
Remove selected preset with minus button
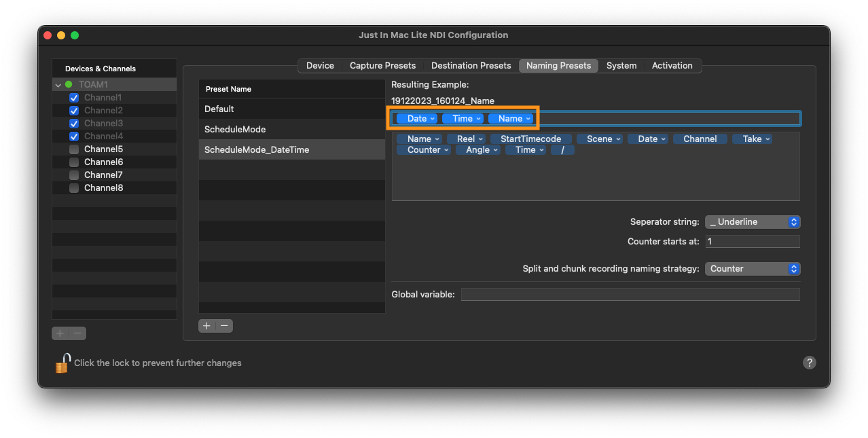tap(224, 326)
